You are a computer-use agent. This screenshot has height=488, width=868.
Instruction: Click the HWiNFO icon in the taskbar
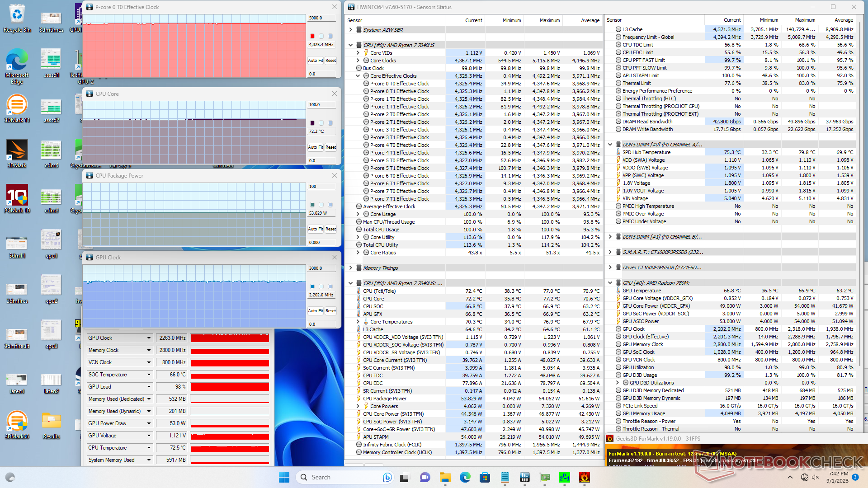[524, 477]
